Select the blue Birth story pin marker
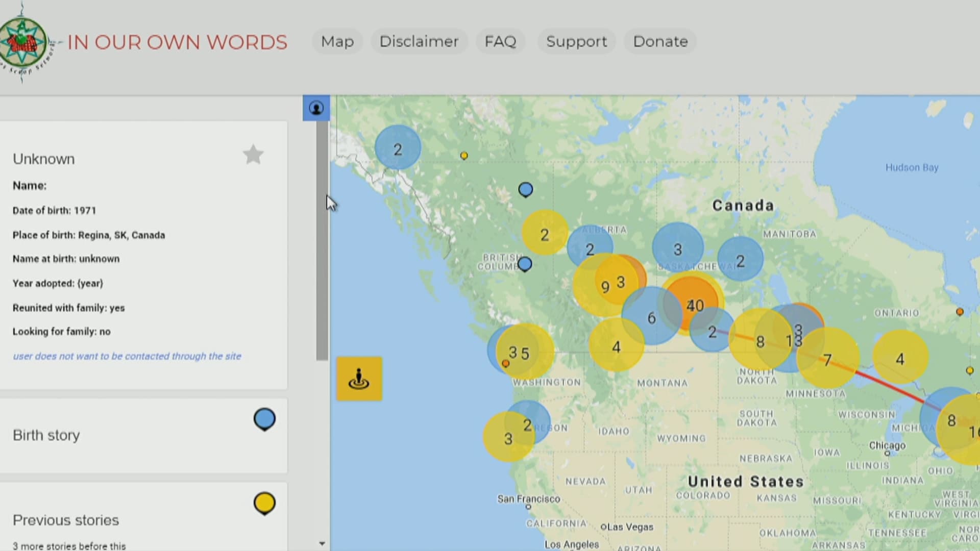980x551 pixels. click(x=264, y=419)
